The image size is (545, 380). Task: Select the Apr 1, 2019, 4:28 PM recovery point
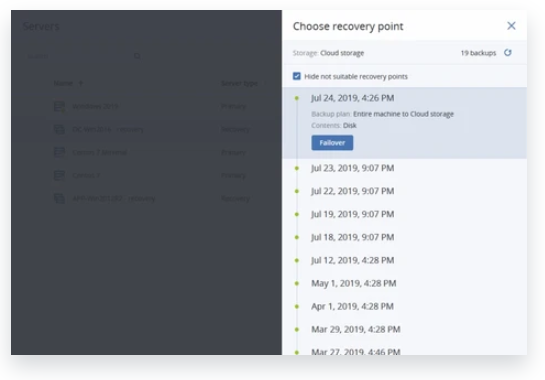(352, 306)
